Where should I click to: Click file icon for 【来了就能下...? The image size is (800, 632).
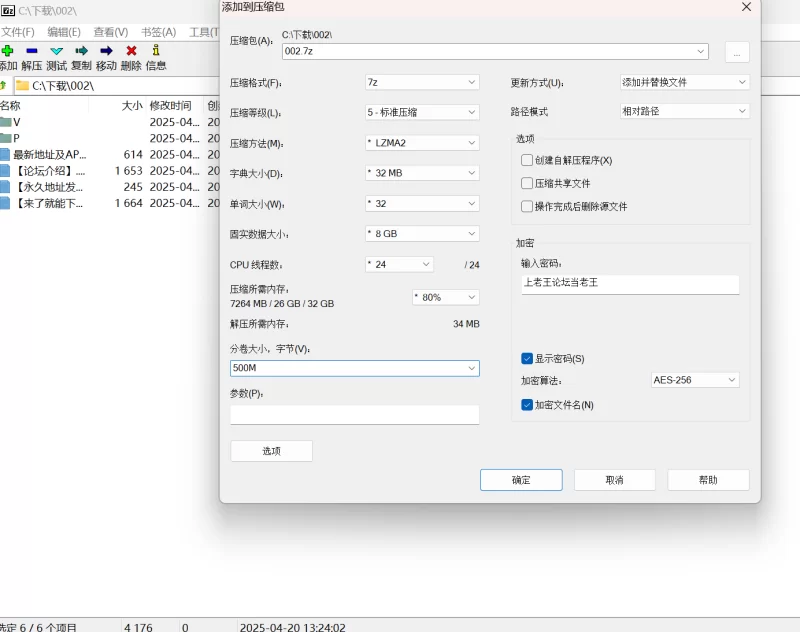5,203
